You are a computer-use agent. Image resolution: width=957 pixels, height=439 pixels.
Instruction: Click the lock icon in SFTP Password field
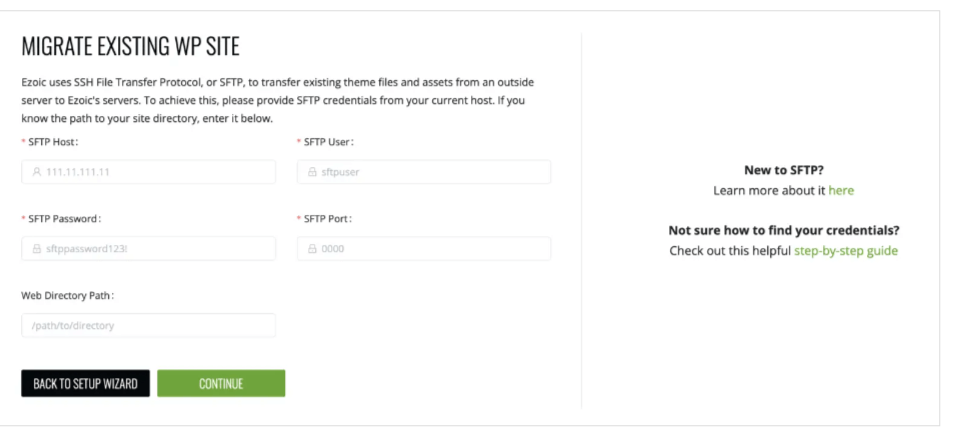(36, 249)
